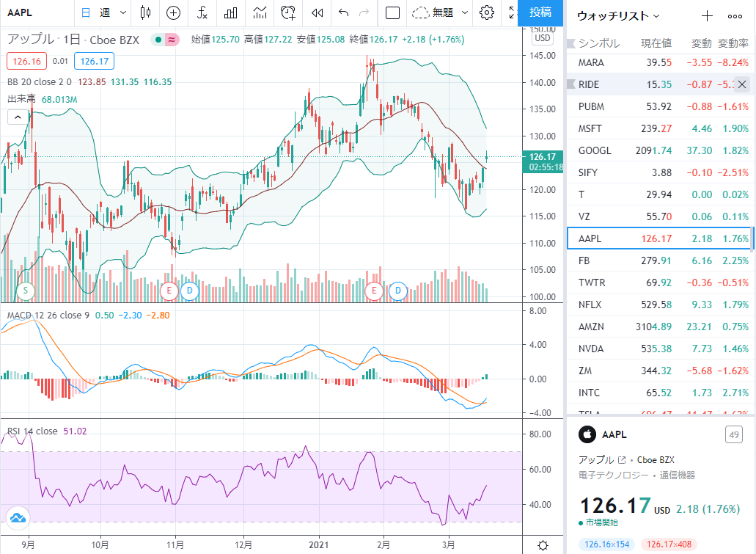Sort watchlist by 現在値 column
Viewport: 756px width, 554px height.
(656, 43)
